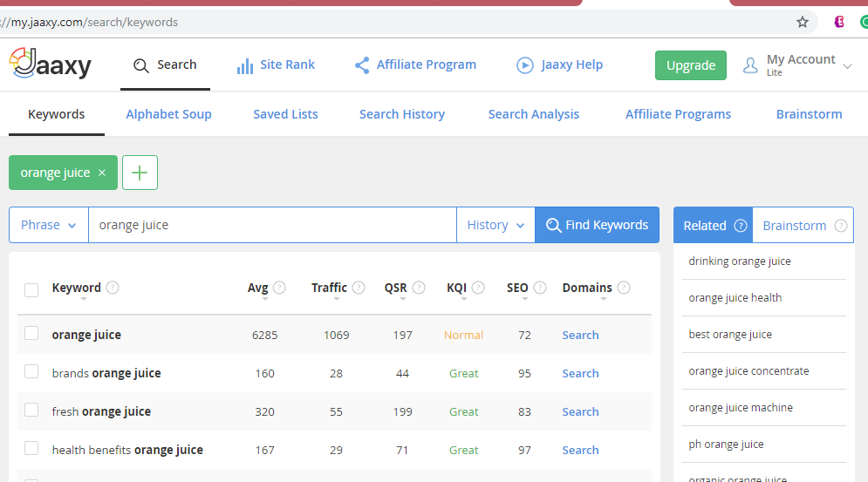Click the browser address bar URL
Viewport: 868px width, 482px height.
point(89,22)
